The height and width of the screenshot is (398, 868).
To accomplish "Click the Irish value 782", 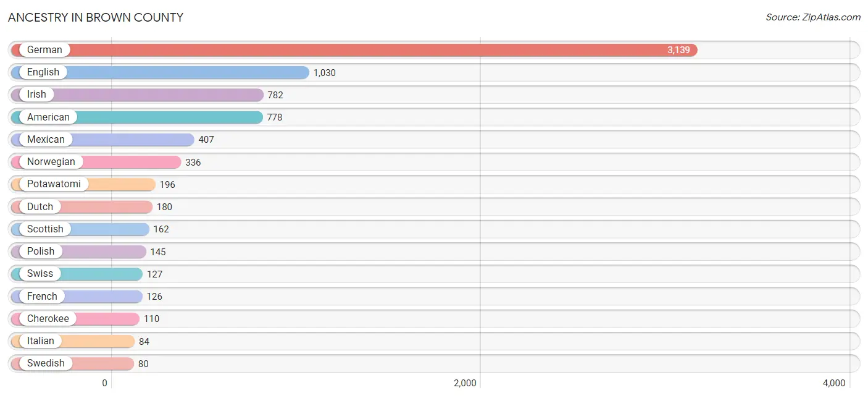I will [x=275, y=95].
